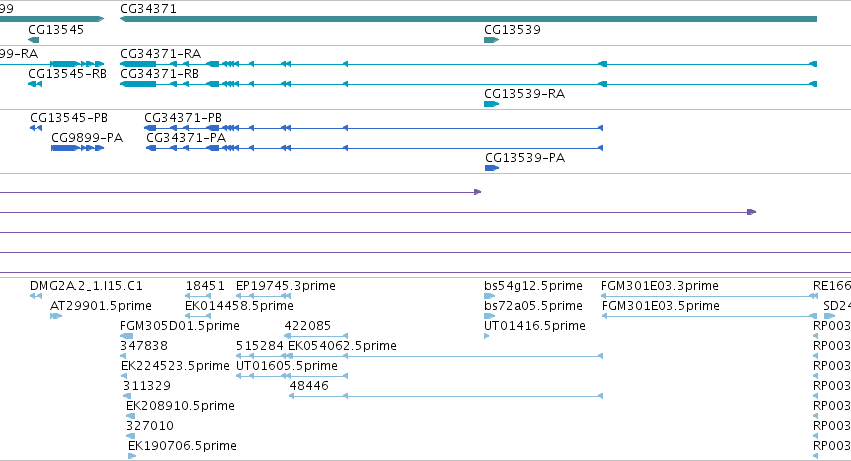Select the CG13539-PA protein arrow glyph
851x461 pixels.
tap(492, 168)
